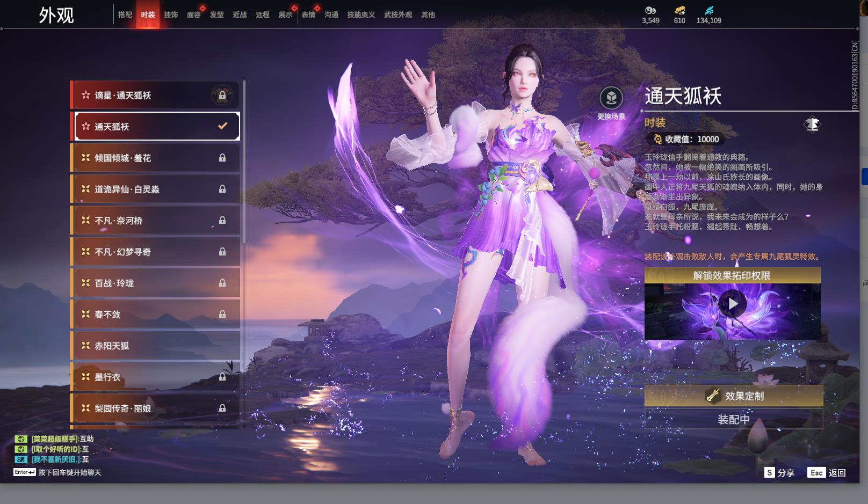Open the 武技外观 tab

[398, 15]
